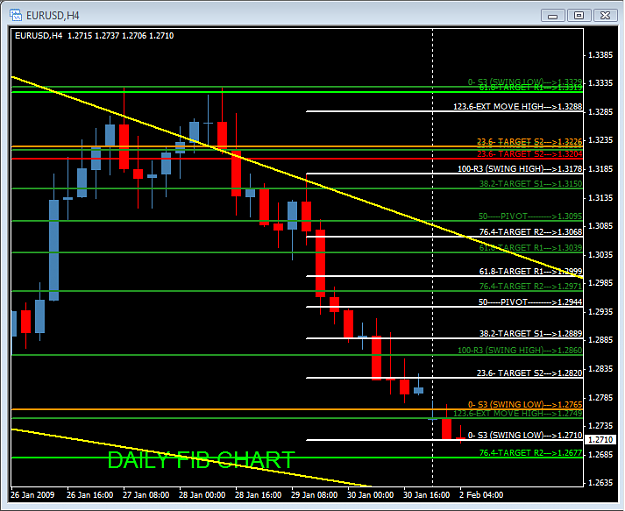Viewport: 625px width, 511px height.
Task: Close the EURUSD,H4 chart window
Action: [605, 16]
